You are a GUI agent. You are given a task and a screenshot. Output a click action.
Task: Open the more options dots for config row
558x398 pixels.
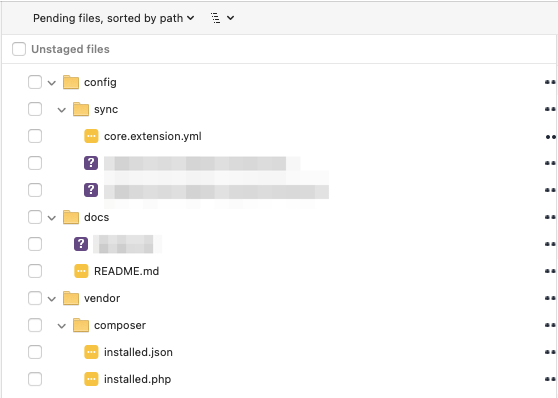tap(550, 82)
